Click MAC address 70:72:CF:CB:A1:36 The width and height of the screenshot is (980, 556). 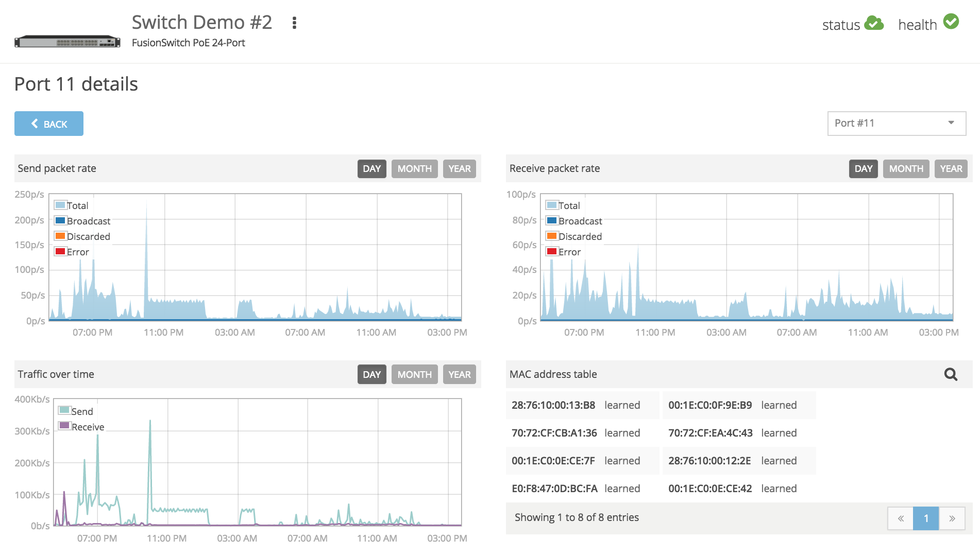tap(554, 433)
